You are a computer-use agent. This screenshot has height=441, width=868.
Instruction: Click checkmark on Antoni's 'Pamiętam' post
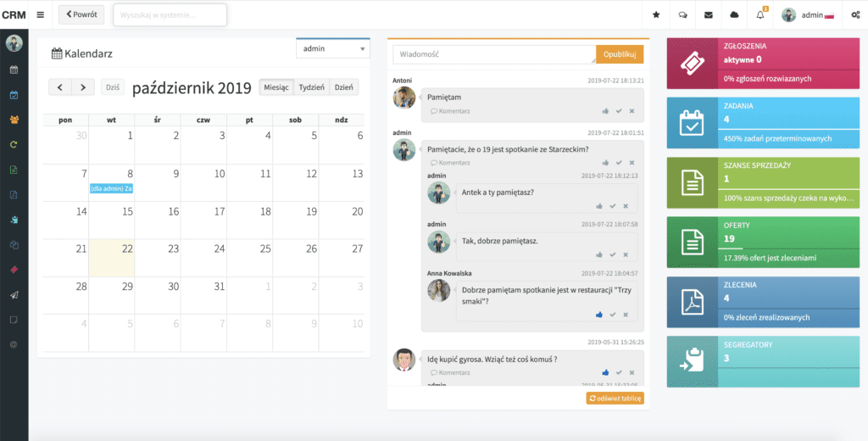pyautogui.click(x=619, y=111)
